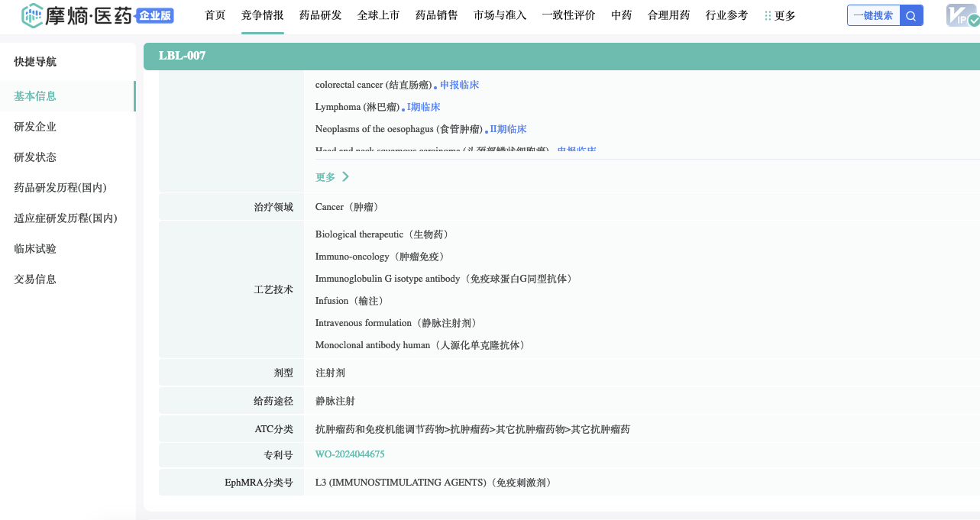Click 申报临床 status for colorectal cancer
Screen dimensions: 980x520
(459, 85)
